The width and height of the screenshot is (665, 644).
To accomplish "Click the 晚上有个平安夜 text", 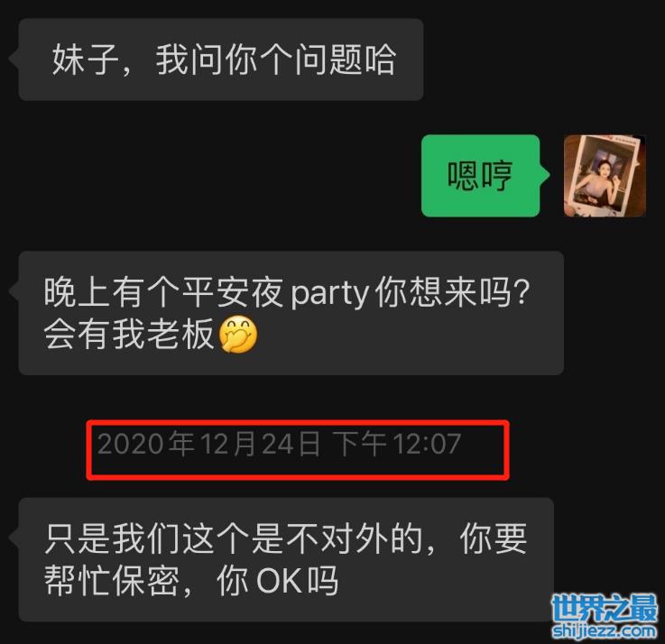I will 163,293.
